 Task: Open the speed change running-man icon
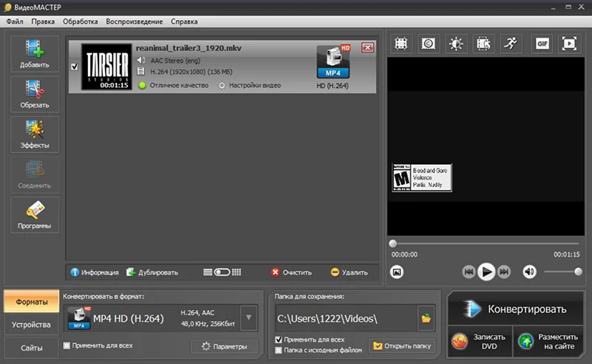coord(511,44)
